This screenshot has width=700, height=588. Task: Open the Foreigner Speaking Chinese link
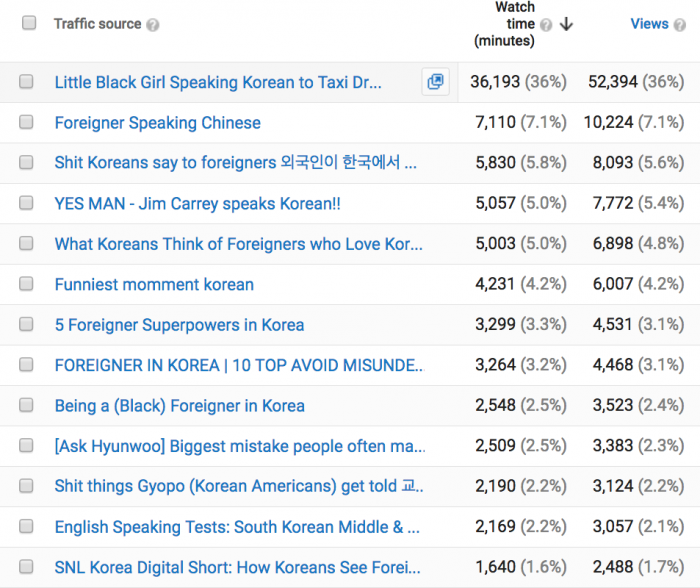coord(158,123)
